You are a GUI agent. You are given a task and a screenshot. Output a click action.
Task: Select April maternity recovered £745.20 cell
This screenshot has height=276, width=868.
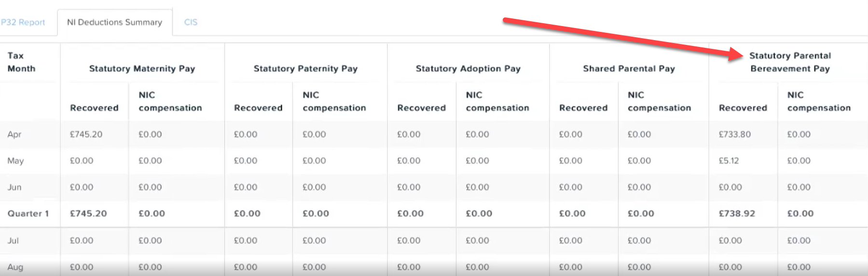(86, 134)
